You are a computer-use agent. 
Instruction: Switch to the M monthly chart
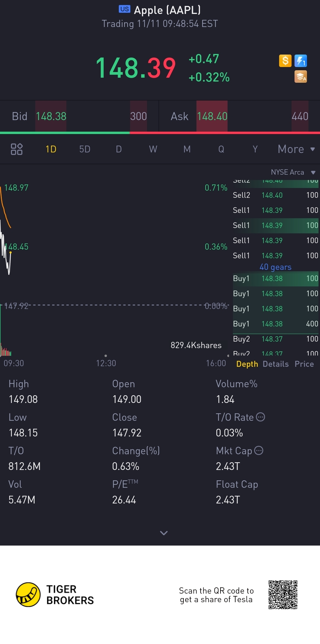point(187,149)
